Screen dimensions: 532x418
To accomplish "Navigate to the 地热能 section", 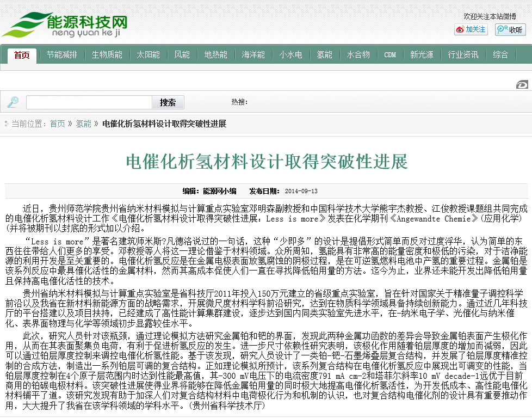I will point(216,54).
